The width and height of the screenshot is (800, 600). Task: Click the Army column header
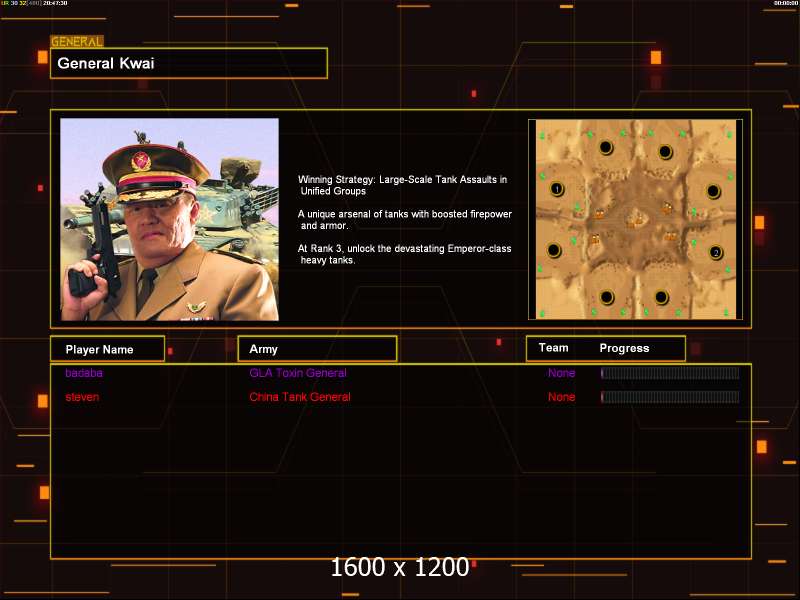click(x=317, y=349)
